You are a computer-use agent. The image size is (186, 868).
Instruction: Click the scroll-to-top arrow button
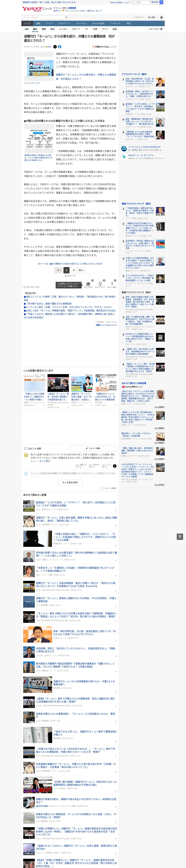[180, 537]
